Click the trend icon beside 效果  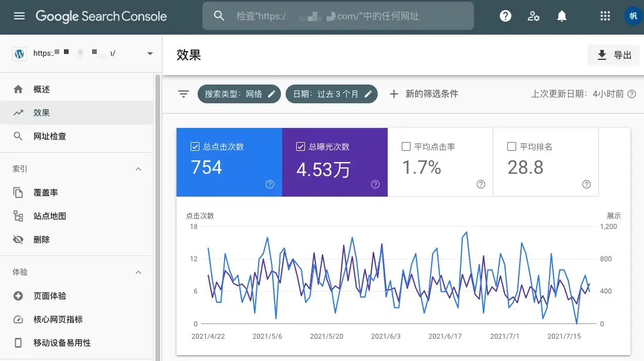click(18, 113)
